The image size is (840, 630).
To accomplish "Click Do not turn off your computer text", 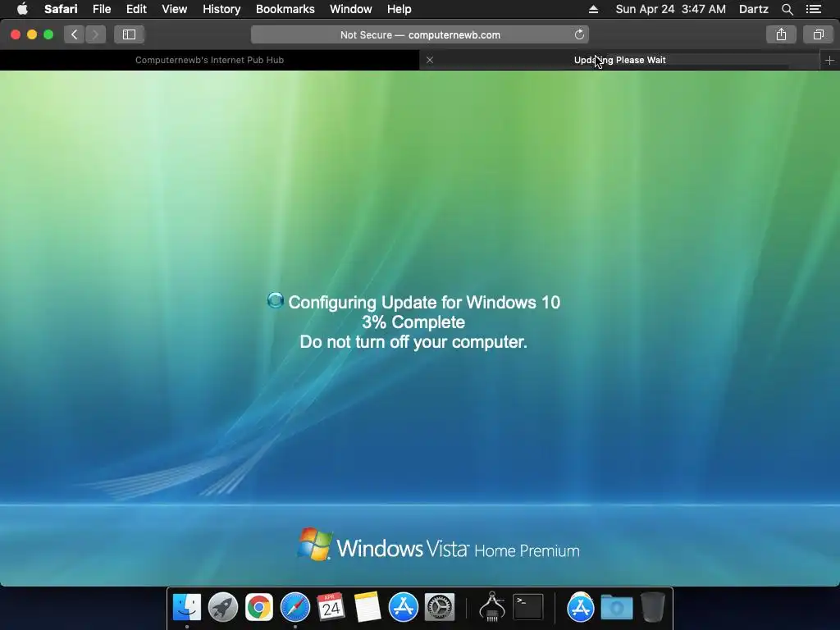I will pyautogui.click(x=413, y=342).
